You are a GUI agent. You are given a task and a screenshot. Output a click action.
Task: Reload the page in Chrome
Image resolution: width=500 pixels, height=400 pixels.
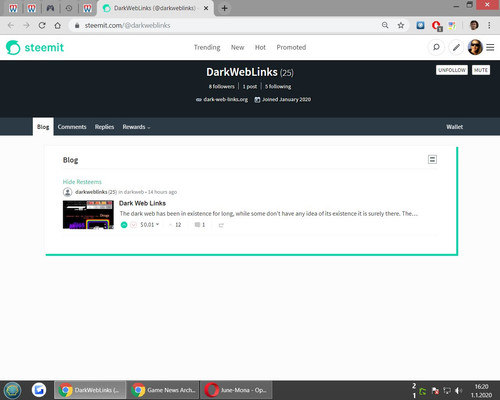(42, 25)
